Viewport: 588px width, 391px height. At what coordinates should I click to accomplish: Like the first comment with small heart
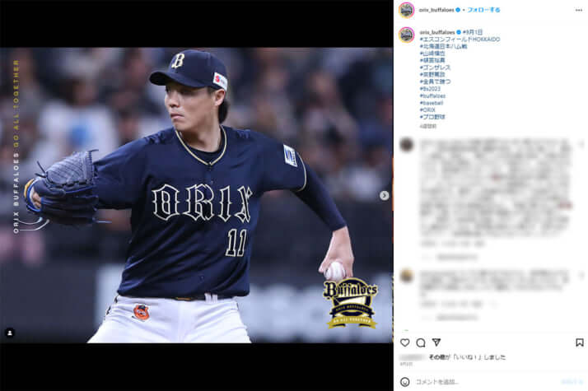[x=581, y=144]
